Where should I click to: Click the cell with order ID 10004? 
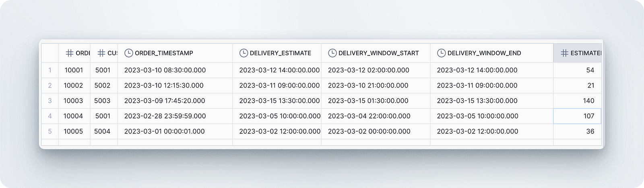[74, 116]
